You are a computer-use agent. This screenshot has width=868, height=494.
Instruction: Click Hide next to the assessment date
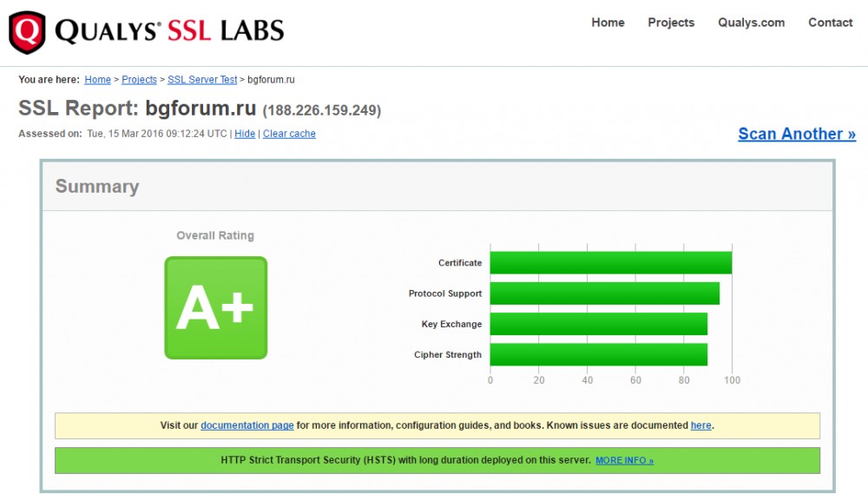(245, 134)
